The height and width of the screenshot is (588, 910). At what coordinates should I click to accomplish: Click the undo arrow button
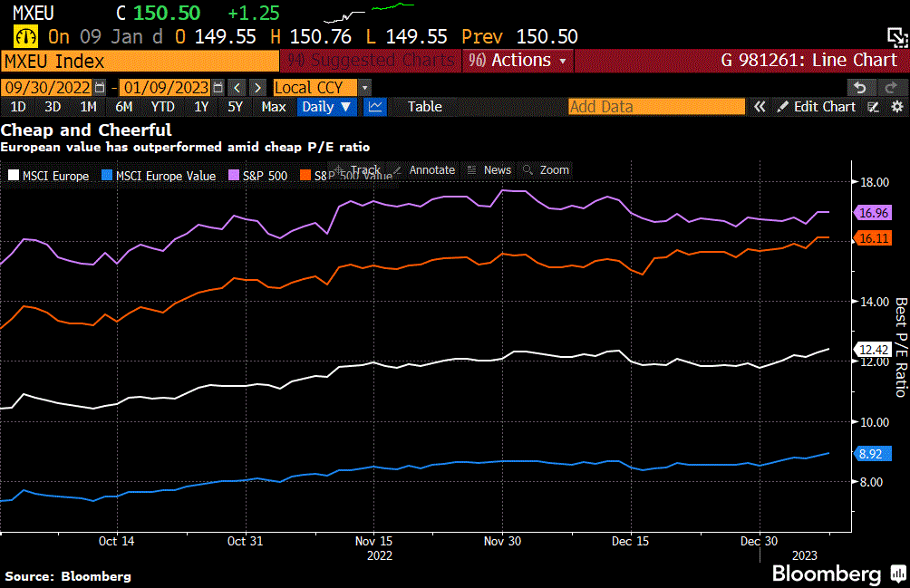860,88
